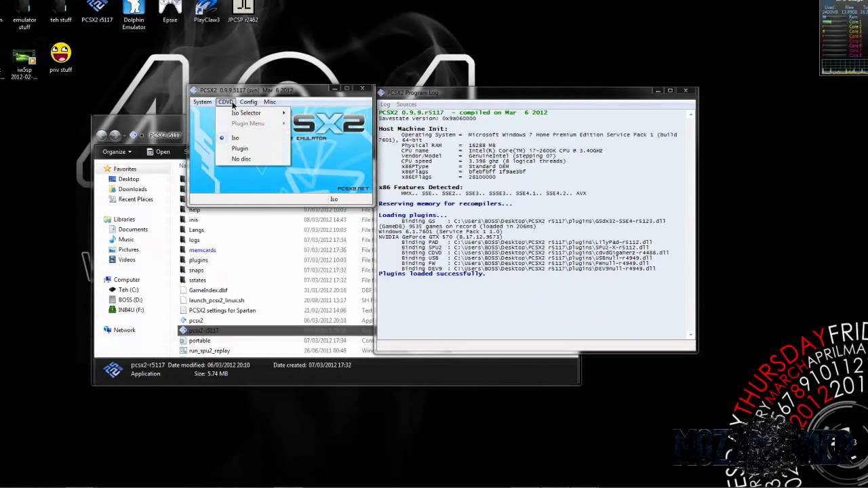Click the Explorer back navigation button
This screenshot has height=488, width=868.
pyautogui.click(x=102, y=136)
